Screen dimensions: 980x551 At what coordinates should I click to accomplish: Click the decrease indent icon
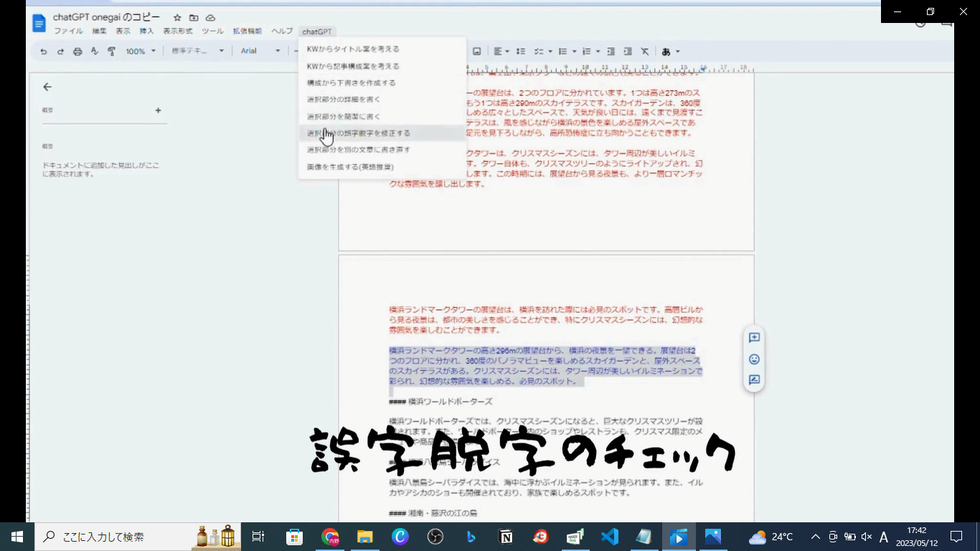pyautogui.click(x=611, y=52)
